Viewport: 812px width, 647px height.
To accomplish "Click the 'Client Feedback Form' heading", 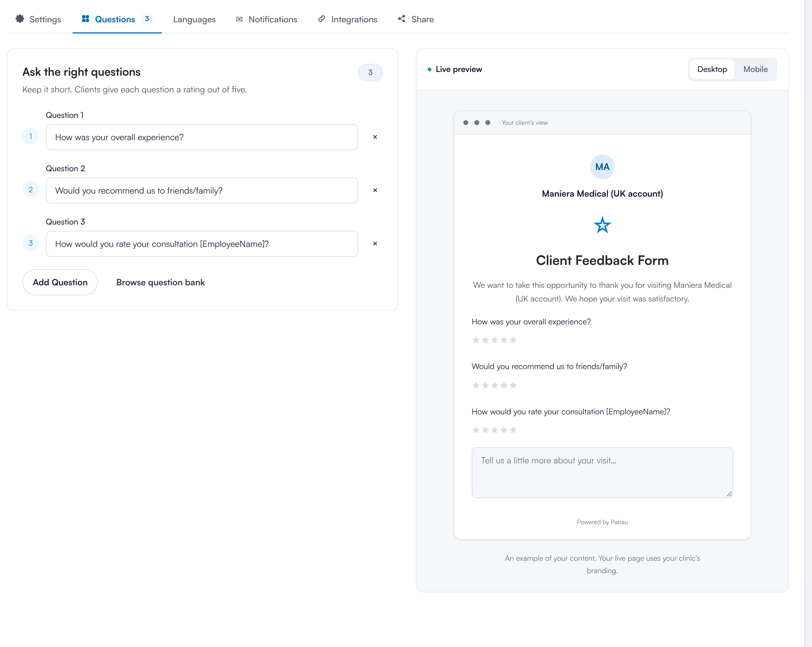I will tap(602, 261).
